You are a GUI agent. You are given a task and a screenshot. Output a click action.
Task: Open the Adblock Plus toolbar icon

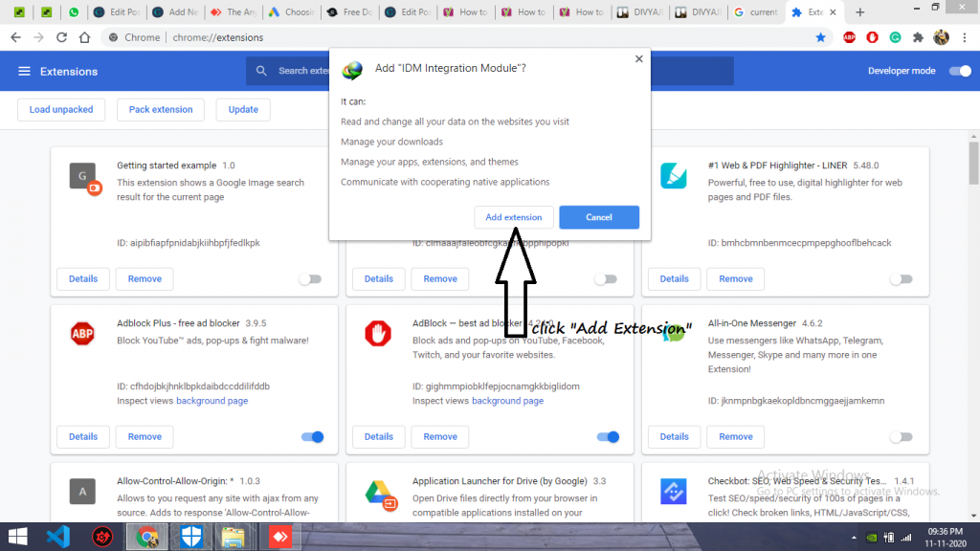click(x=850, y=37)
